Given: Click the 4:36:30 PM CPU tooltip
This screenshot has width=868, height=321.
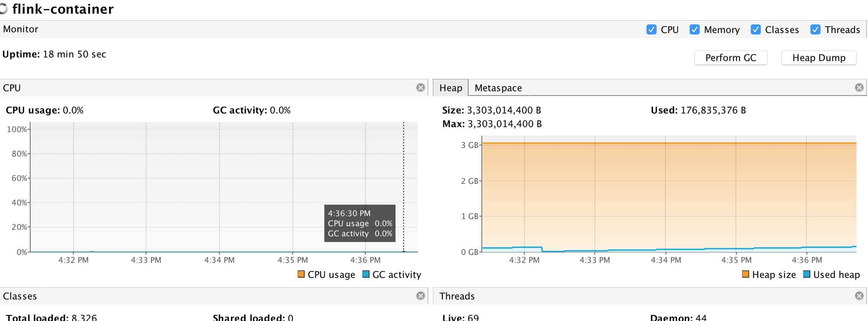Looking at the screenshot, I should pos(360,223).
